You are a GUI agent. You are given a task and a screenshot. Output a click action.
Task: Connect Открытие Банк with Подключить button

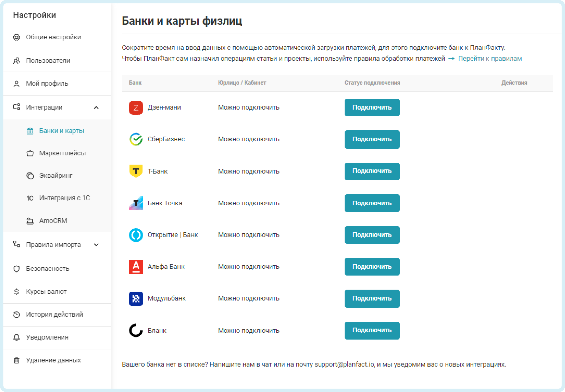coord(372,235)
